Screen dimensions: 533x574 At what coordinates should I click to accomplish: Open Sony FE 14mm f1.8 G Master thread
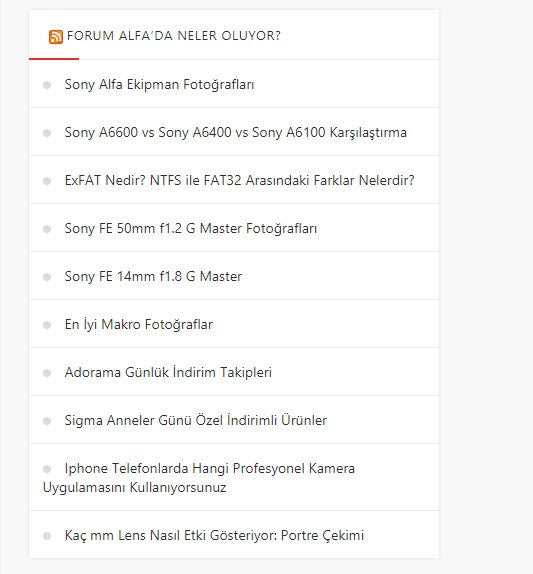pyautogui.click(x=153, y=276)
